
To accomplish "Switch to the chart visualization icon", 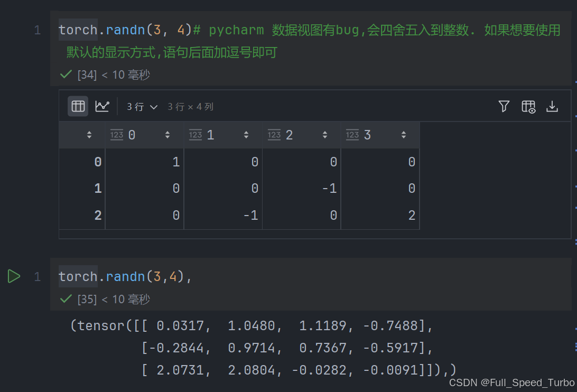I will [x=102, y=106].
